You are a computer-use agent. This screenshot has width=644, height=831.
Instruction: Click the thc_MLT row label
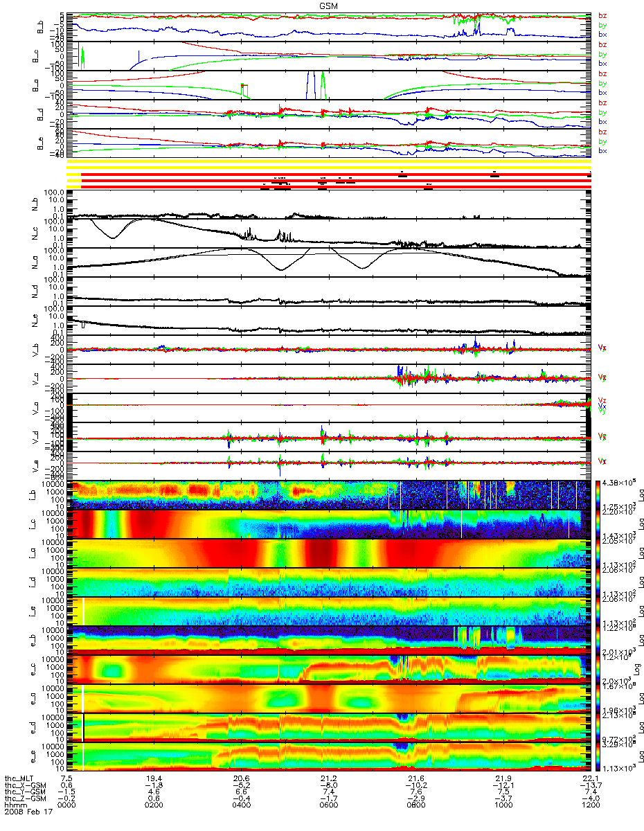pyautogui.click(x=20, y=778)
